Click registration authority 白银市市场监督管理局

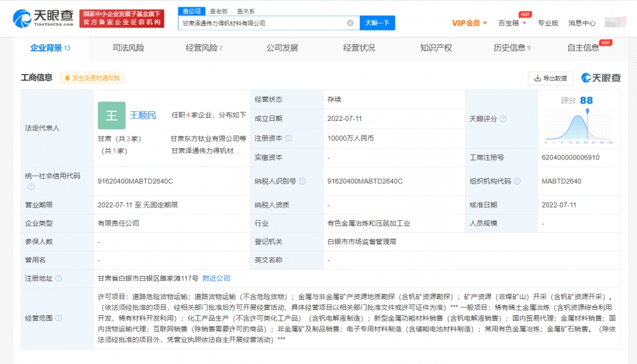pyautogui.click(x=362, y=242)
